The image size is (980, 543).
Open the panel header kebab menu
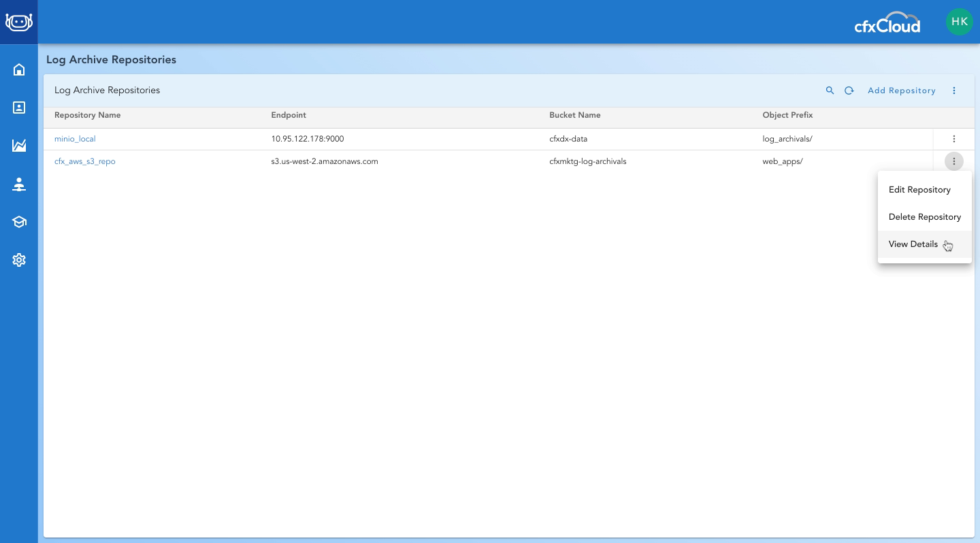coord(954,90)
